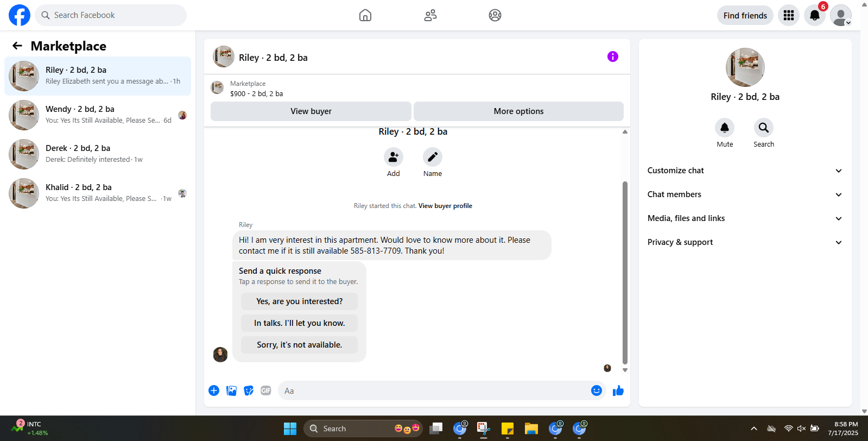Click the chat scrollbar up arrow
Viewport: 868px width, 441px height.
625,132
